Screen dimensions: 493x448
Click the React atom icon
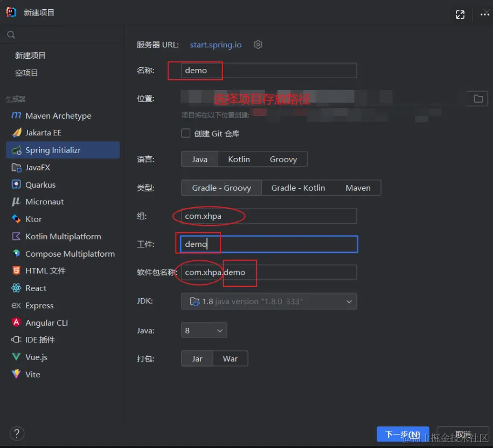(16, 288)
